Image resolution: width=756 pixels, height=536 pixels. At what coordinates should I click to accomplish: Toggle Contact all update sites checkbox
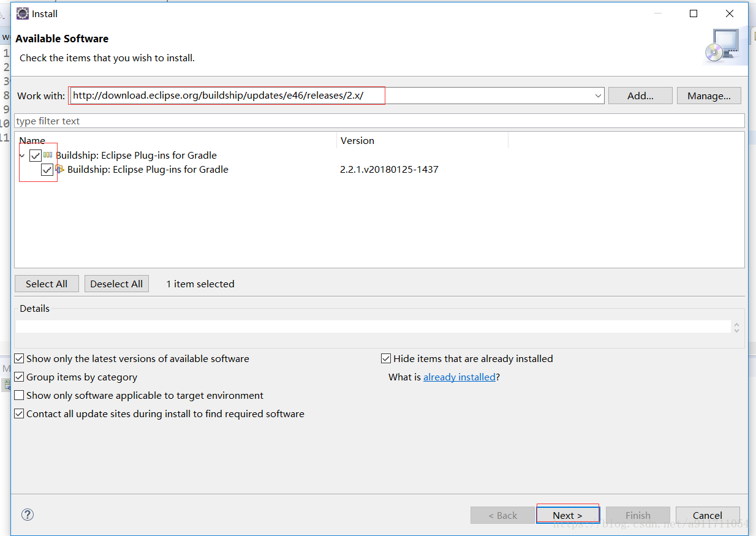19,414
